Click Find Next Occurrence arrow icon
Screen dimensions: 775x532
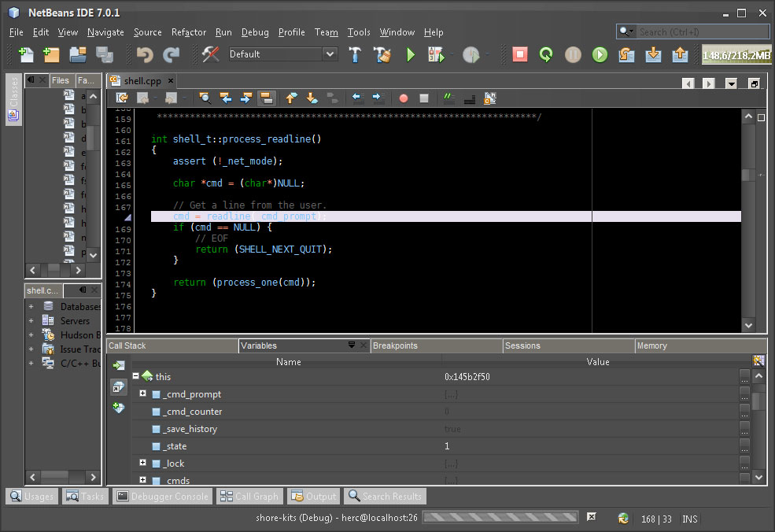[x=245, y=98]
